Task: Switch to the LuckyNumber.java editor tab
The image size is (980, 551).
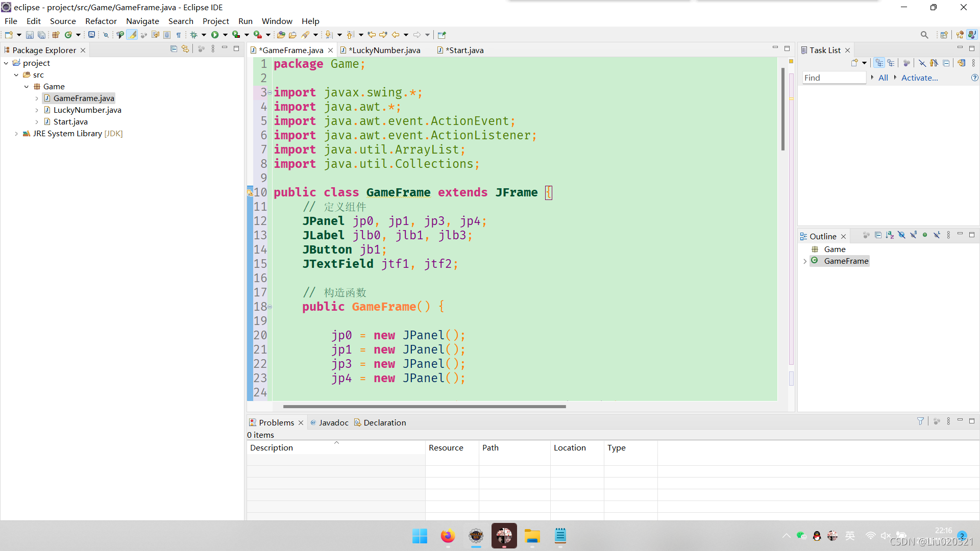Action: [x=385, y=50]
